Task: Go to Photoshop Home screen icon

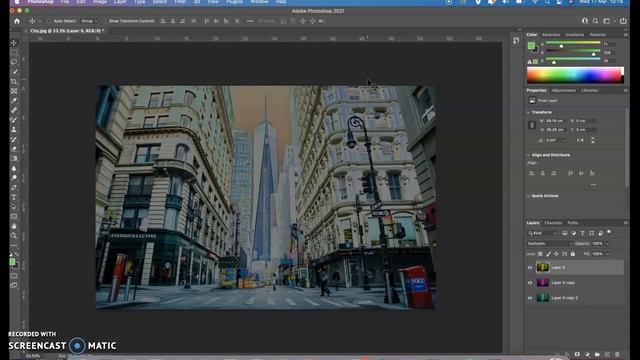Action: (17, 21)
